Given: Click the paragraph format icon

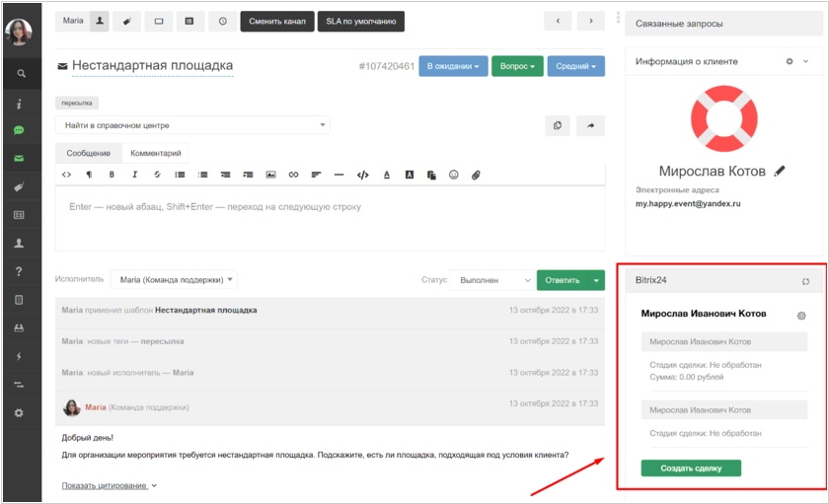Looking at the screenshot, I should (89, 175).
